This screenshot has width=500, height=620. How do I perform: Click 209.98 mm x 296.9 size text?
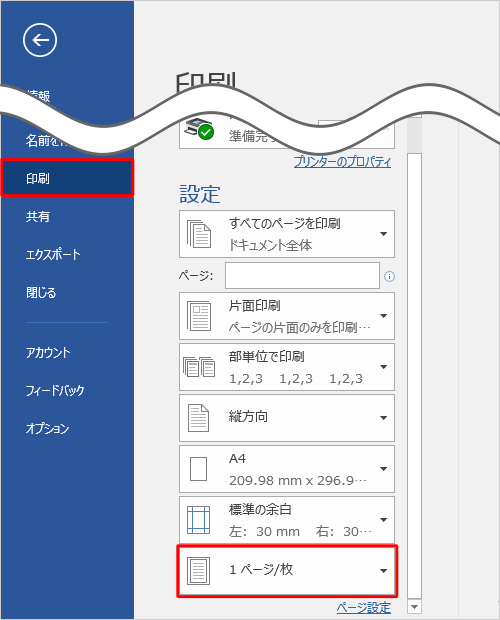coord(298,480)
